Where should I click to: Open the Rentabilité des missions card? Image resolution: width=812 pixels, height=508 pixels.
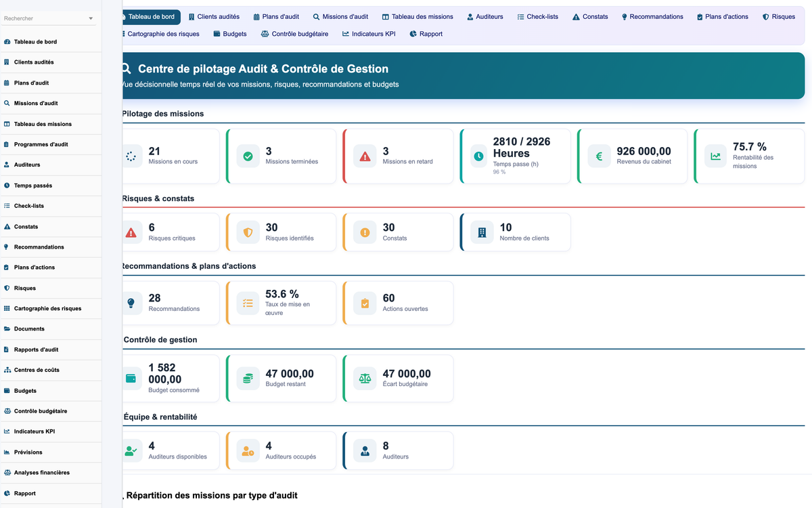tap(750, 156)
